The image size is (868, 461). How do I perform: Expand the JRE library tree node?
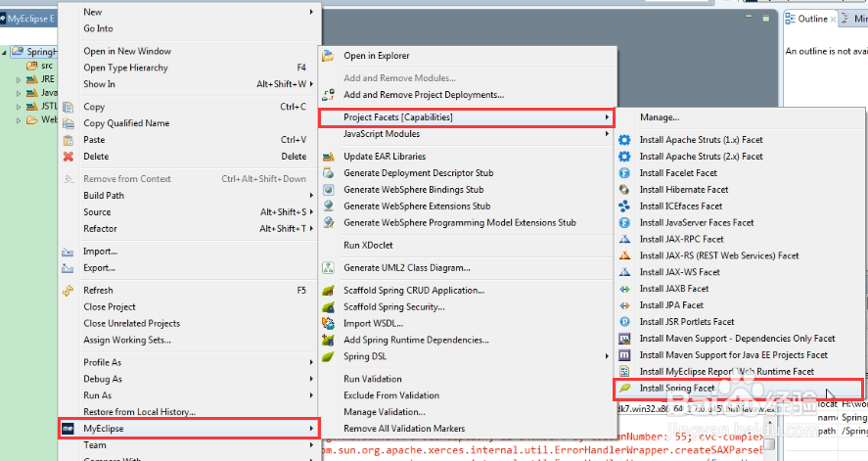19,79
